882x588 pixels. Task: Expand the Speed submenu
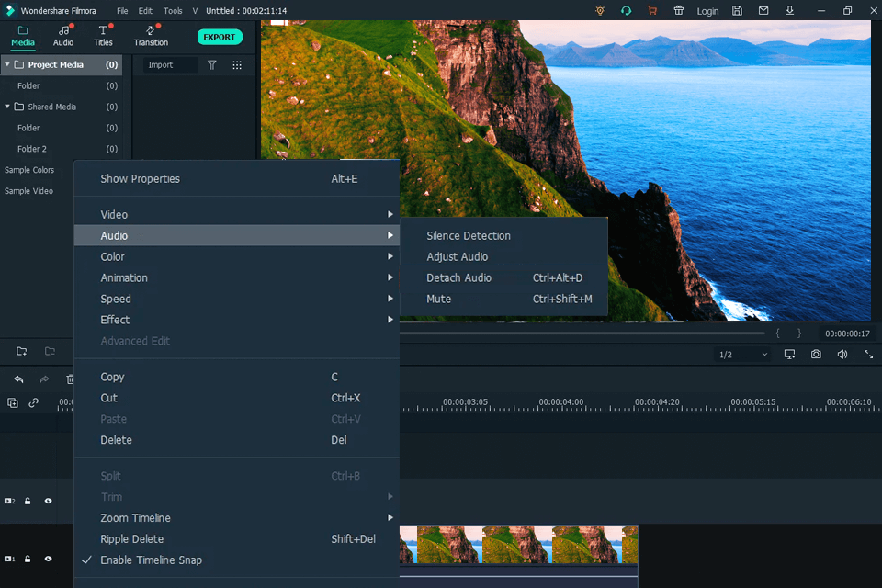(237, 299)
